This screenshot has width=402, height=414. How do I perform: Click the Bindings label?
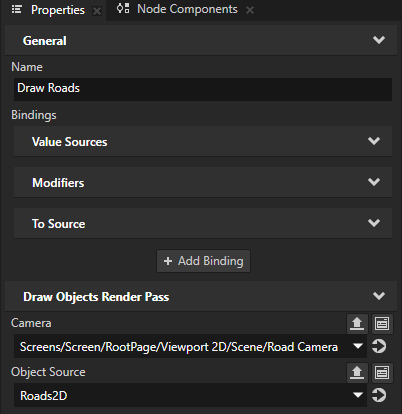point(34,115)
